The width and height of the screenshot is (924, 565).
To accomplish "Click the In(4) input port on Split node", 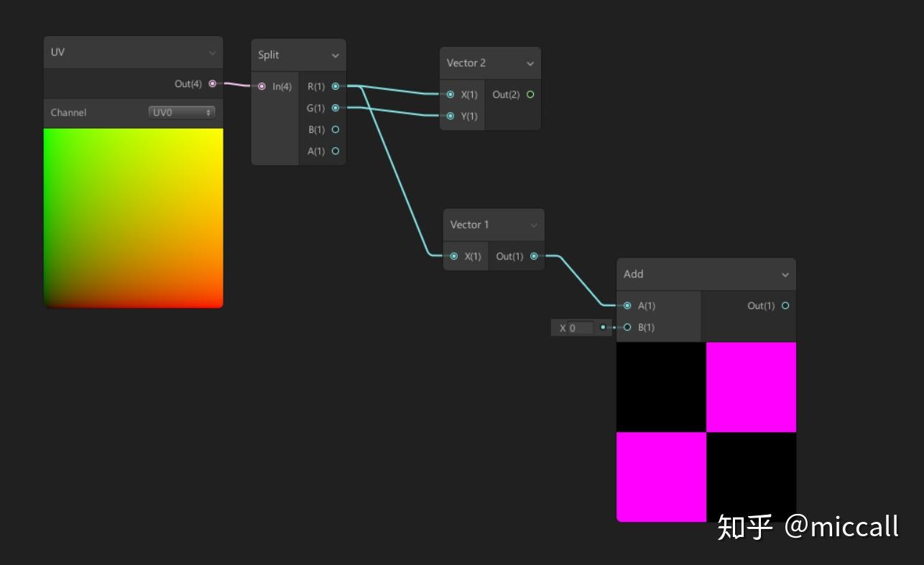I will pyautogui.click(x=262, y=86).
